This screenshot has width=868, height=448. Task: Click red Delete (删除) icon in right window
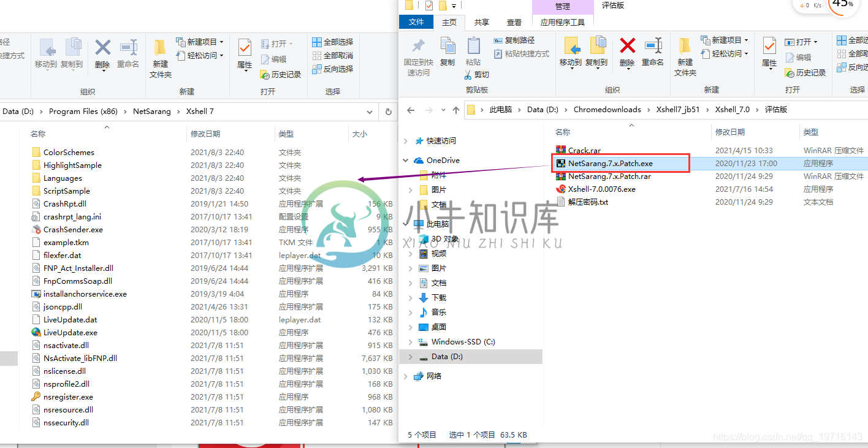point(627,45)
